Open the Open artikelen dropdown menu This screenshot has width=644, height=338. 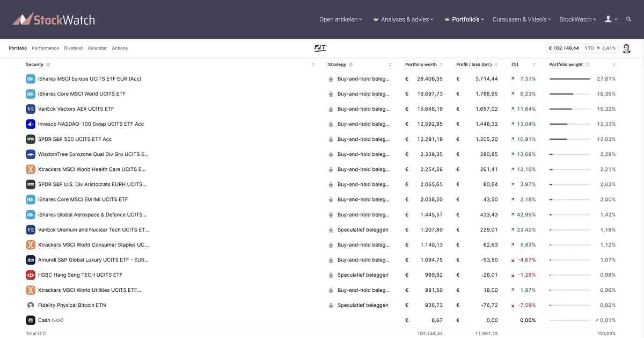[341, 19]
